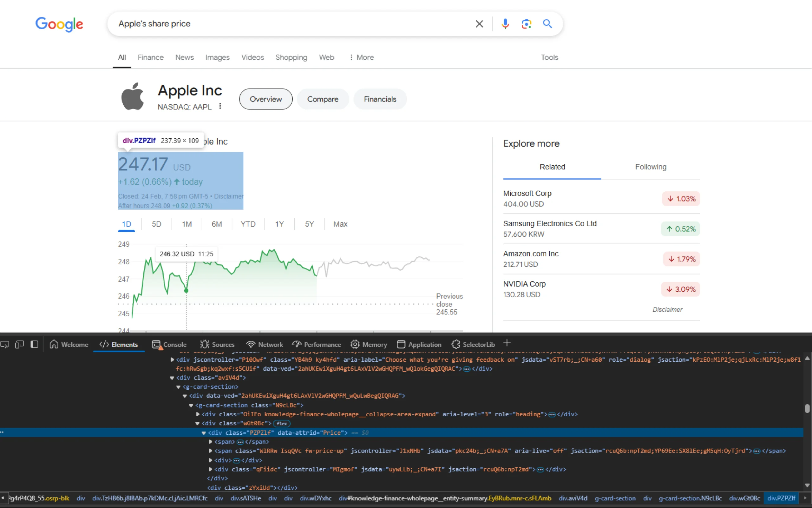Screen dimensions: 812x508
Task: Switch to the News search tab
Action: click(184, 57)
